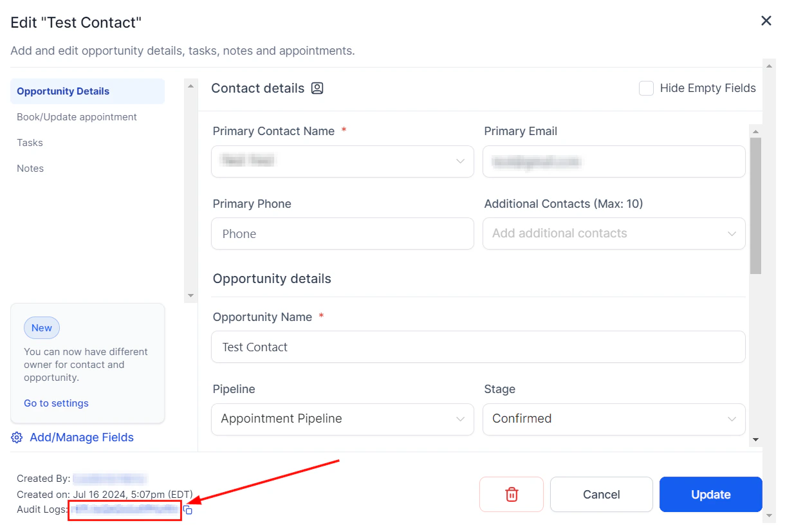Open the highlighted Audit Logs link

pos(124,509)
